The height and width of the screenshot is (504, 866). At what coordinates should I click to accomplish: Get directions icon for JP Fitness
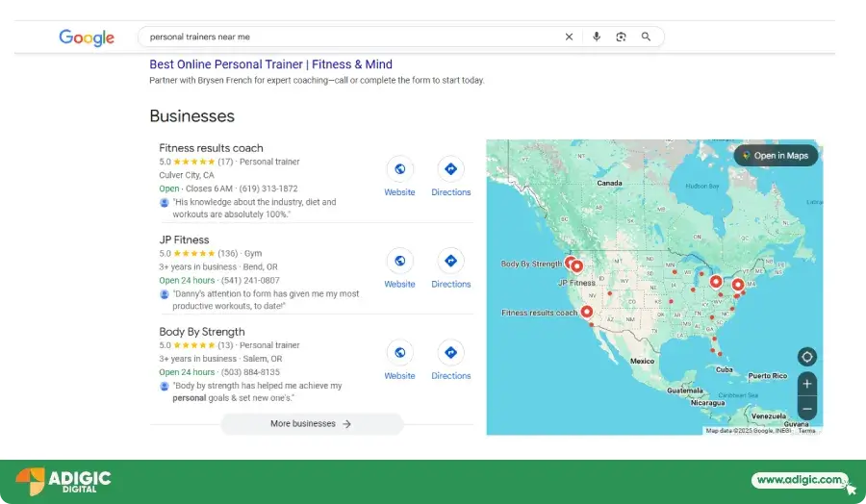pos(450,261)
